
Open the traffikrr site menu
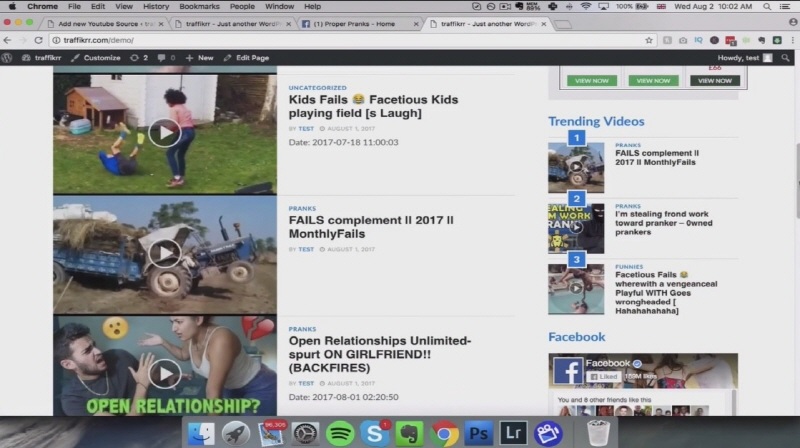pos(42,58)
